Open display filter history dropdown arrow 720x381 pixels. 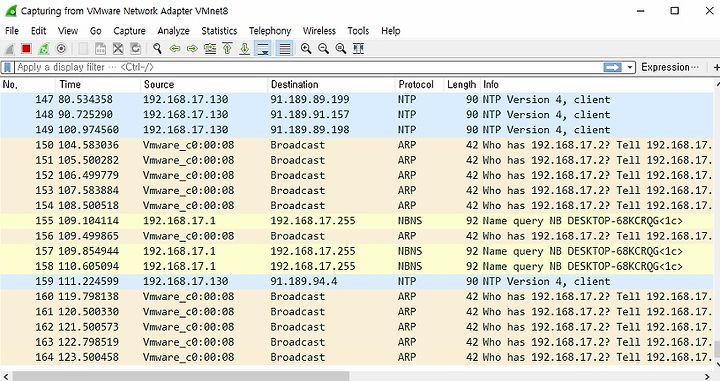pos(630,67)
